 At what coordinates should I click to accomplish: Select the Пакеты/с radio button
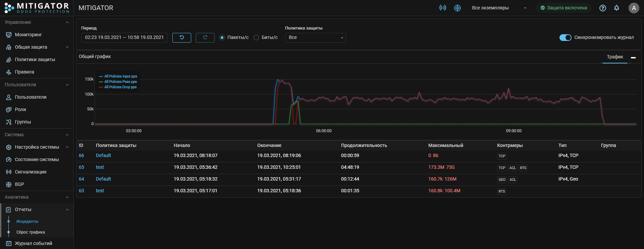(x=222, y=38)
